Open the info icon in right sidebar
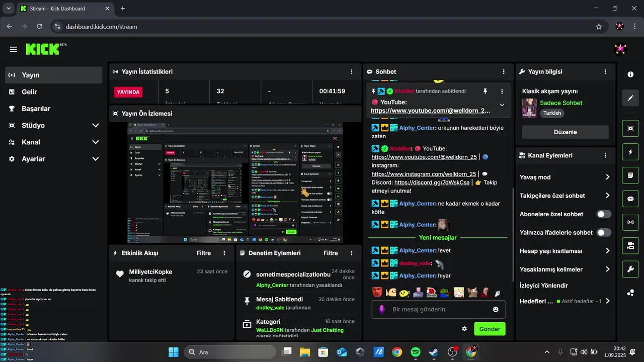The width and height of the screenshot is (644, 362). (x=630, y=74)
